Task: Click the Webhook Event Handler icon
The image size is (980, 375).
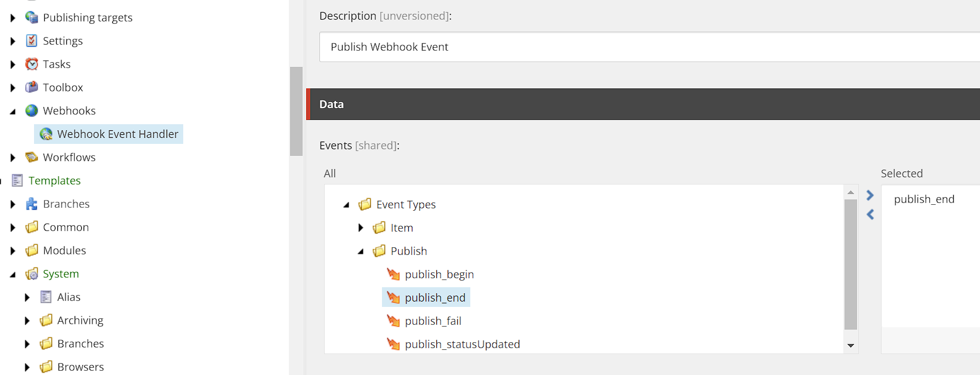Action: pyautogui.click(x=46, y=134)
